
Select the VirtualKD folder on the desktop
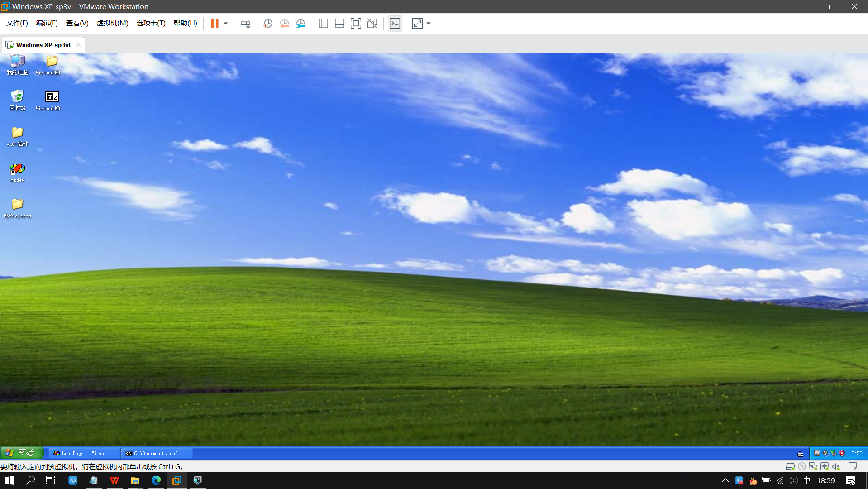(51, 64)
